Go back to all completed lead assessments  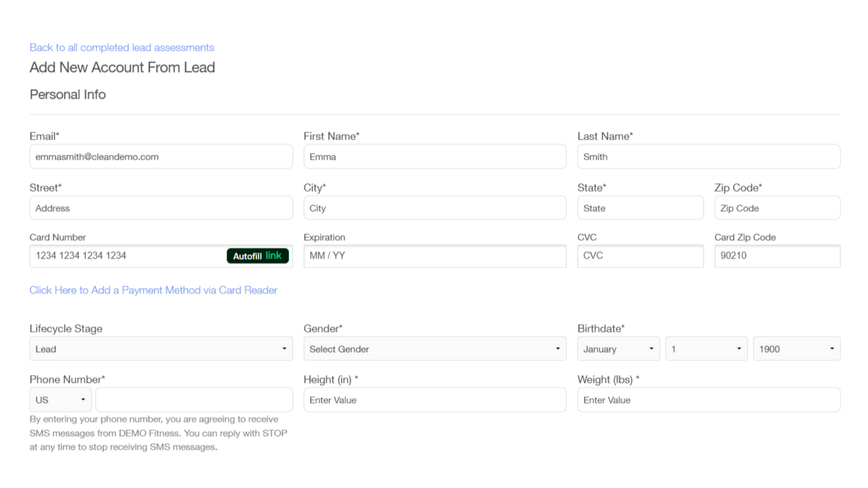(122, 47)
